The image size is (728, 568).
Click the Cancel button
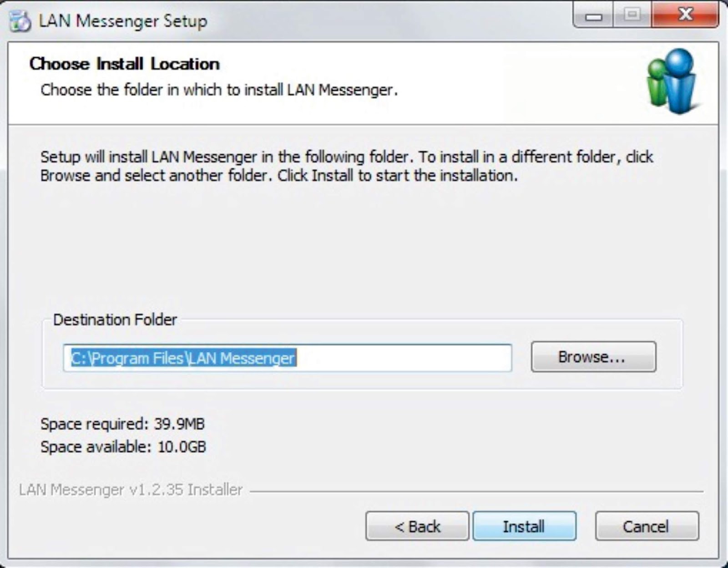click(x=647, y=526)
